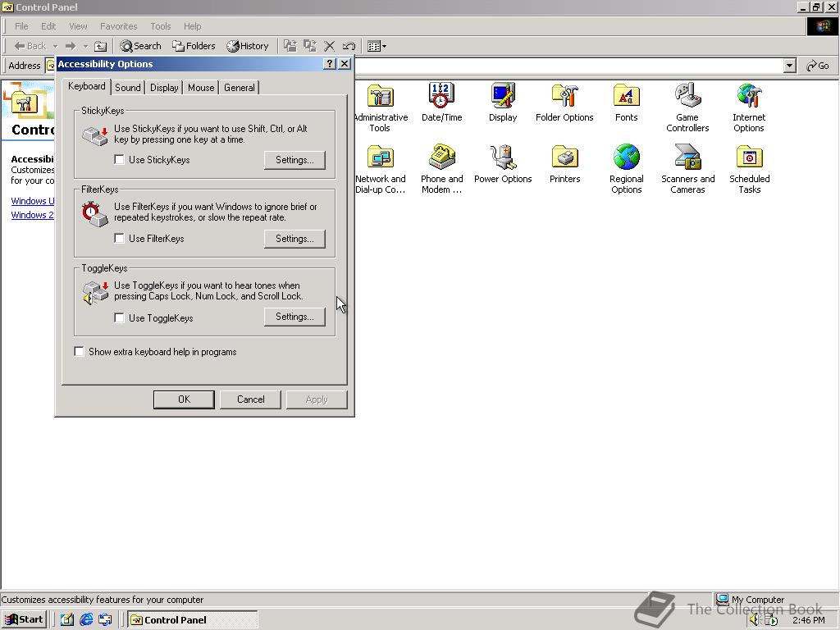840x630 pixels.
Task: Click the Start button
Action: tap(24, 620)
